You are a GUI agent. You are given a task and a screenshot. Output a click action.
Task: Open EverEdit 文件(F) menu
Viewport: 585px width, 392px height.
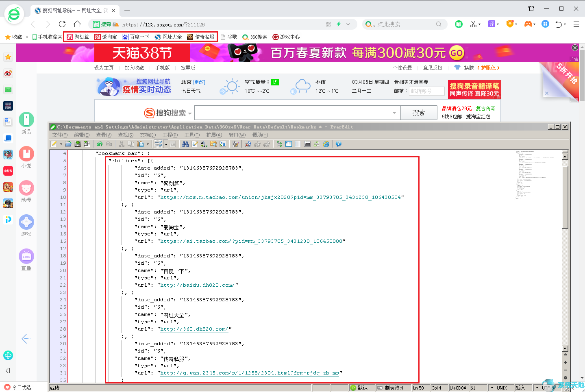[60, 135]
